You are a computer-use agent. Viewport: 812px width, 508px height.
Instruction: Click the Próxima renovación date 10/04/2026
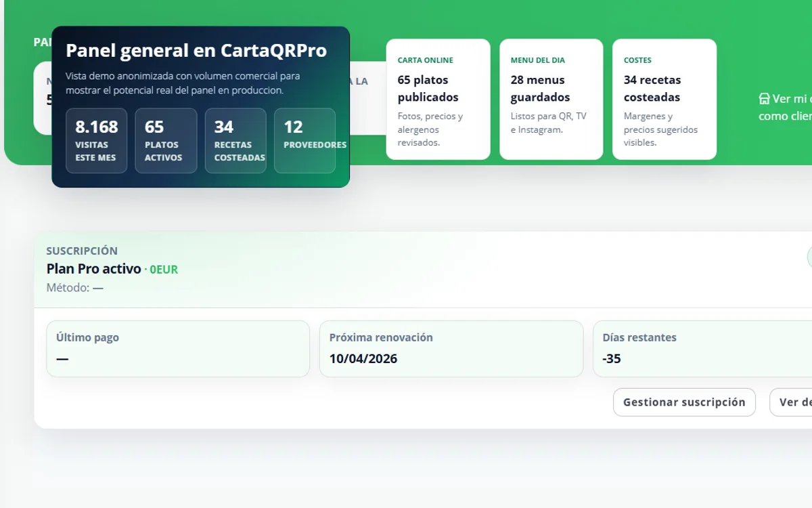click(x=363, y=359)
